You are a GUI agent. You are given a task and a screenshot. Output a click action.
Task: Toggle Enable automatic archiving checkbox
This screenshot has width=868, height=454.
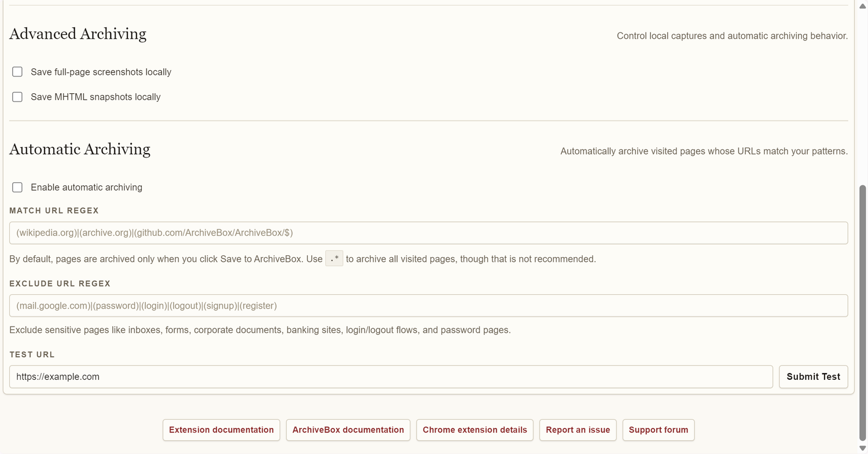tap(17, 187)
